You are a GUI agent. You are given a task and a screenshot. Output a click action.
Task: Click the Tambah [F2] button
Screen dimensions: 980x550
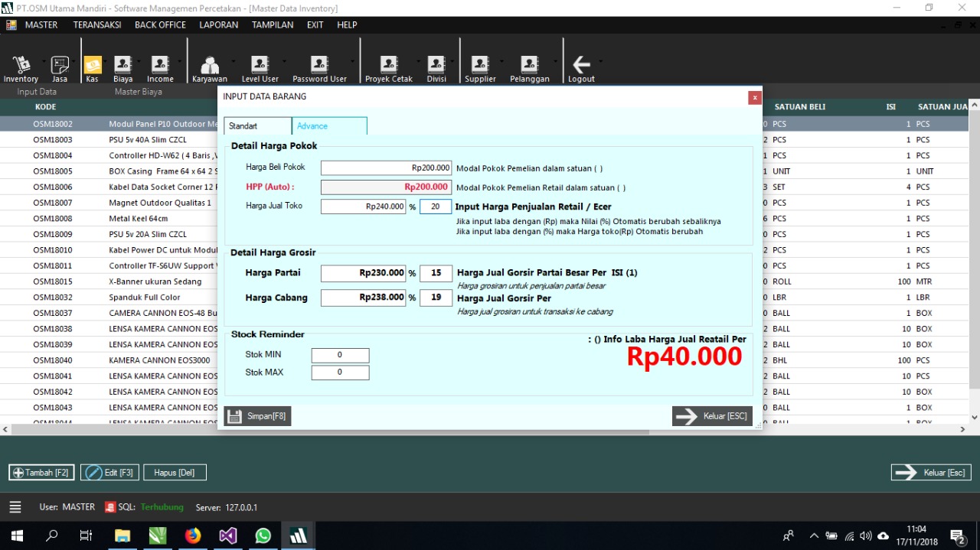41,473
